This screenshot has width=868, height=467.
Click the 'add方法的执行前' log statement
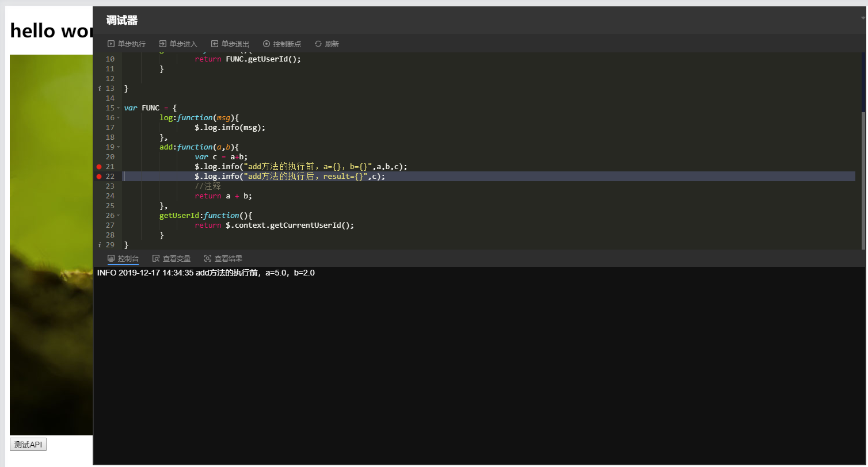click(301, 167)
